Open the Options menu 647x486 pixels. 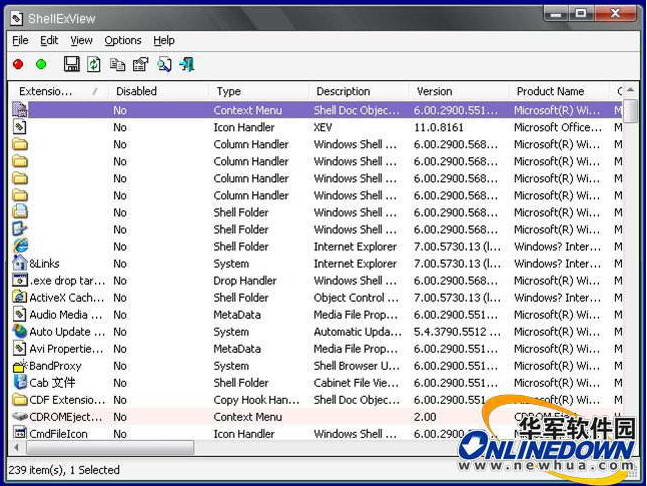tap(123, 40)
